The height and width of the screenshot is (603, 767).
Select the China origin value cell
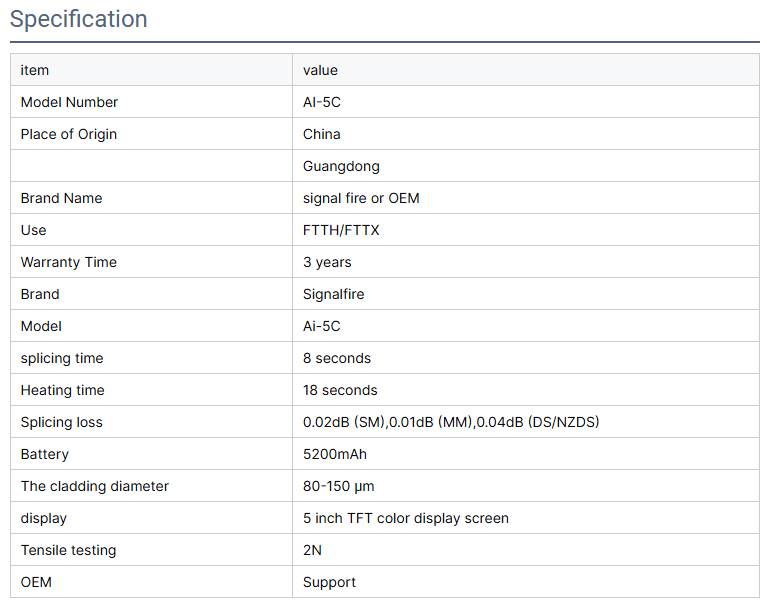(x=526, y=134)
